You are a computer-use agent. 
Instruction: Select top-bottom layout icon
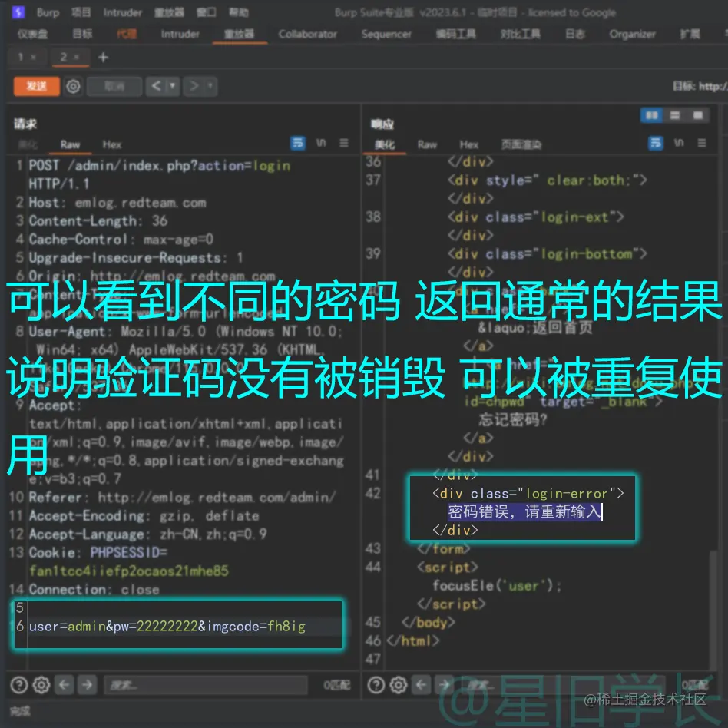point(674,115)
